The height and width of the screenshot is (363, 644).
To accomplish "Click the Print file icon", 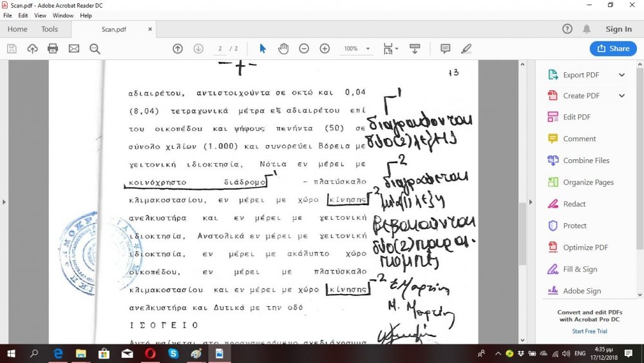I will (x=53, y=48).
